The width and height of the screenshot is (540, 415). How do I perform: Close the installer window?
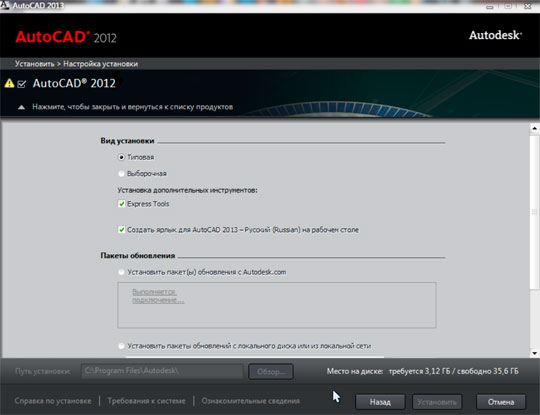(528, 6)
